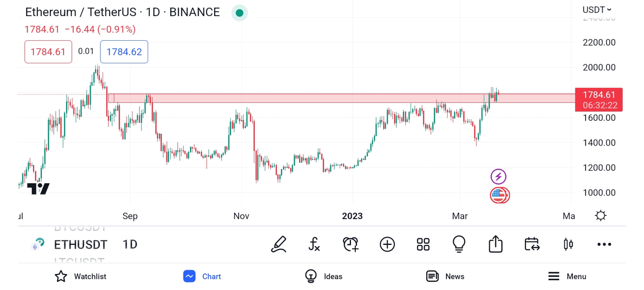Open the ETHUSDT symbol selector
The height and width of the screenshot is (290, 644).
click(80, 244)
